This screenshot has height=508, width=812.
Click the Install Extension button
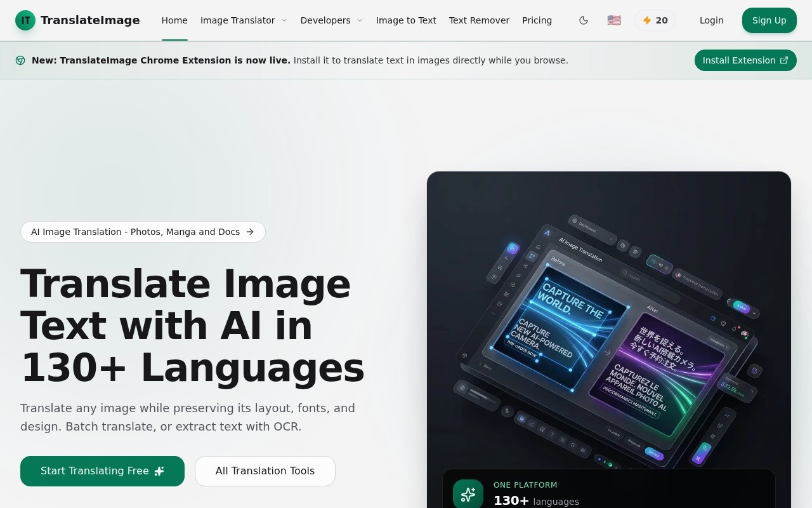click(745, 60)
